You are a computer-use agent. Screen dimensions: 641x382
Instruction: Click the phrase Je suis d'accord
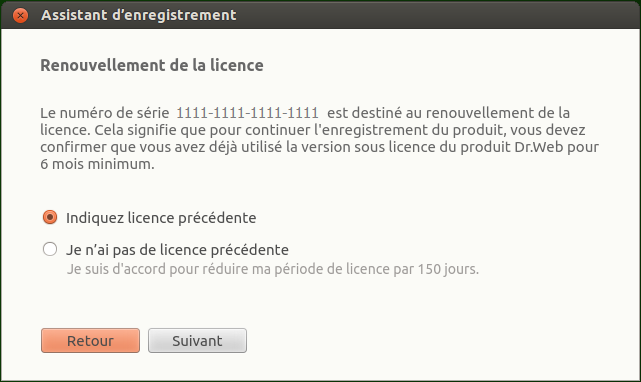point(117,269)
